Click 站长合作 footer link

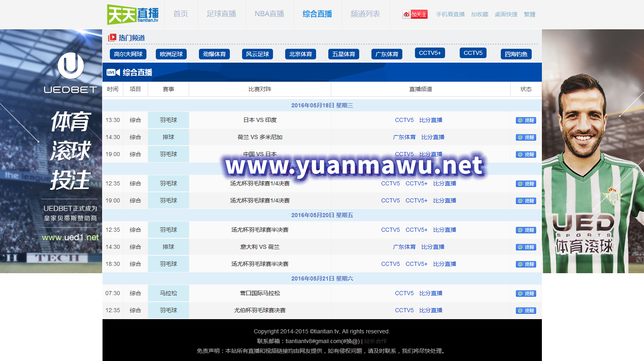pyautogui.click(x=375, y=341)
